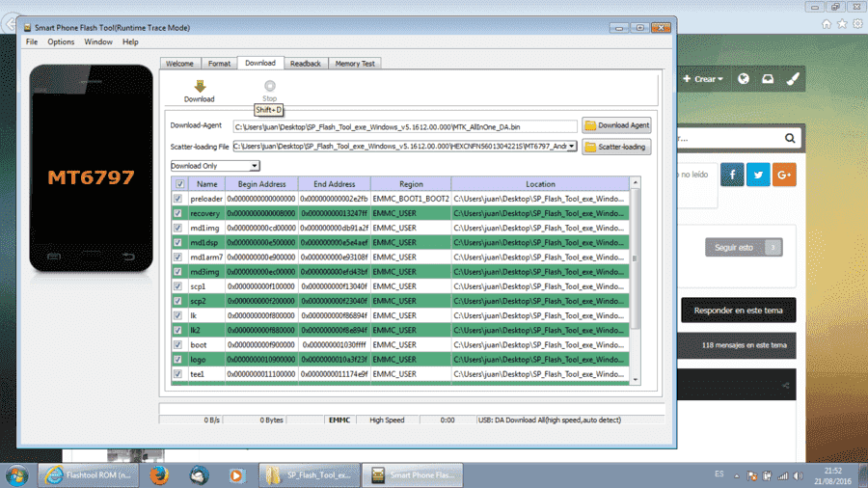Click the Twitter share icon

pyautogui.click(x=758, y=175)
